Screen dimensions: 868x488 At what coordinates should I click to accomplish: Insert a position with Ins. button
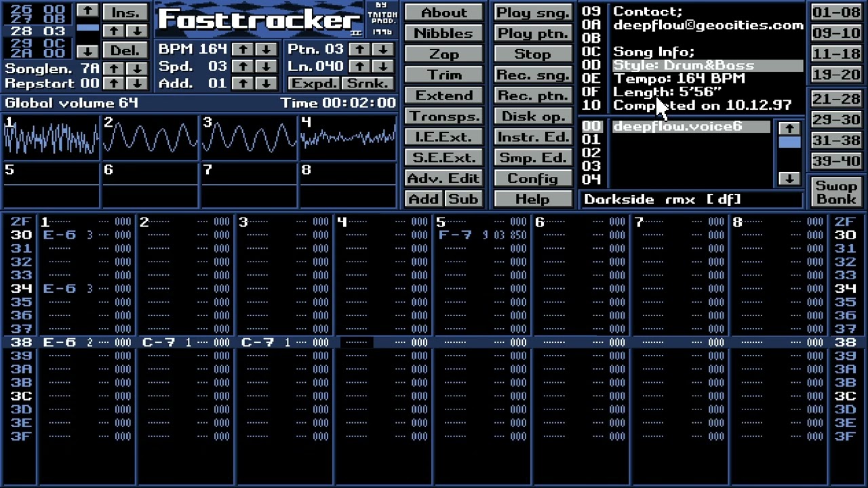(125, 12)
